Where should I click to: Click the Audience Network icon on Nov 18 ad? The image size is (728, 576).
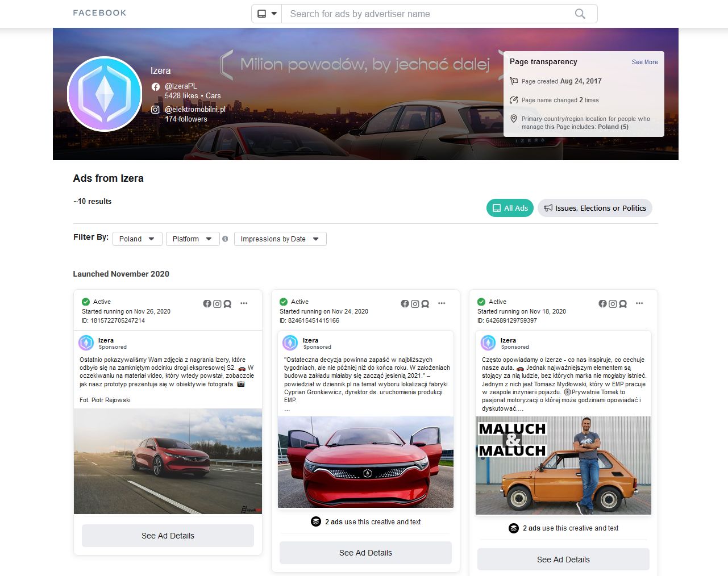point(623,304)
